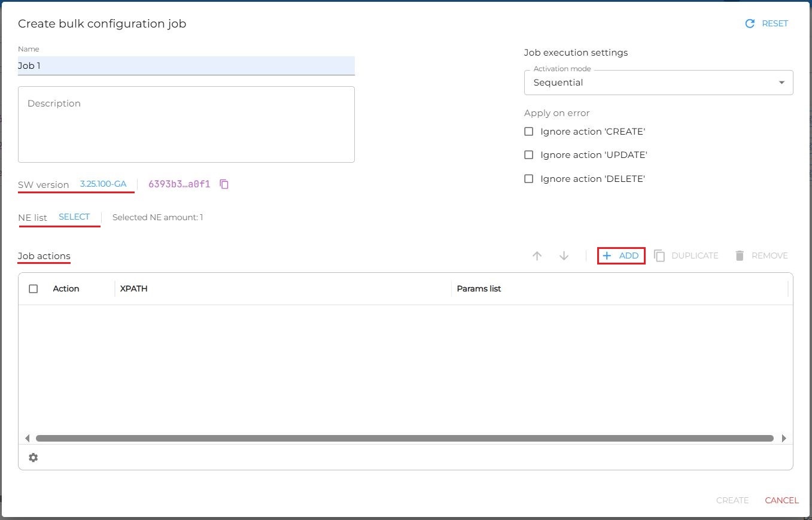Click the 3.25.100-GA SW version link
The image size is (812, 520).
tap(103, 184)
